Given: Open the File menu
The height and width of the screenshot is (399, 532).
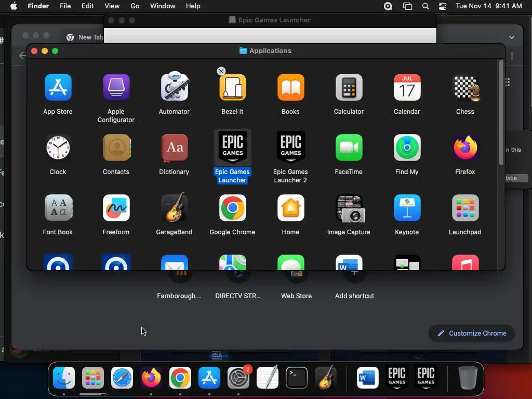Looking at the screenshot, I should 65,6.
